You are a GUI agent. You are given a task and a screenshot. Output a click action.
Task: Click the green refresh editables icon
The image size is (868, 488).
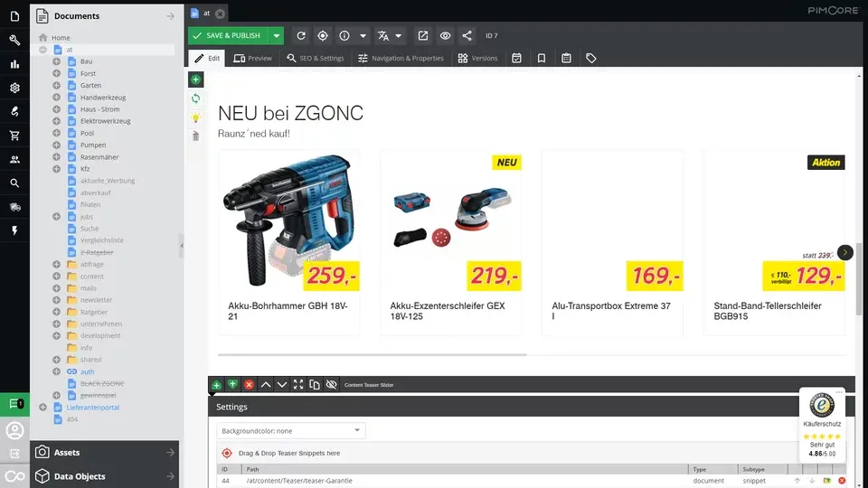pos(196,99)
